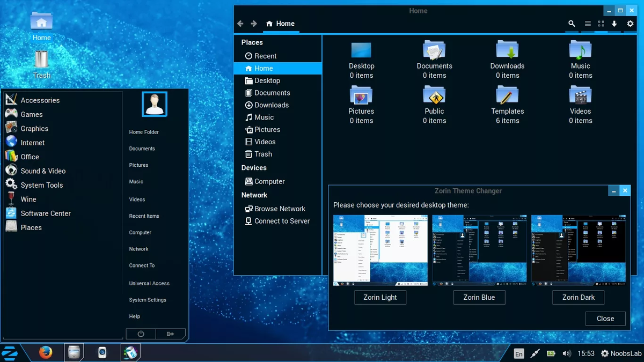644x362 pixels.
Task: Open Universal Access from start menu
Action: coord(149,283)
